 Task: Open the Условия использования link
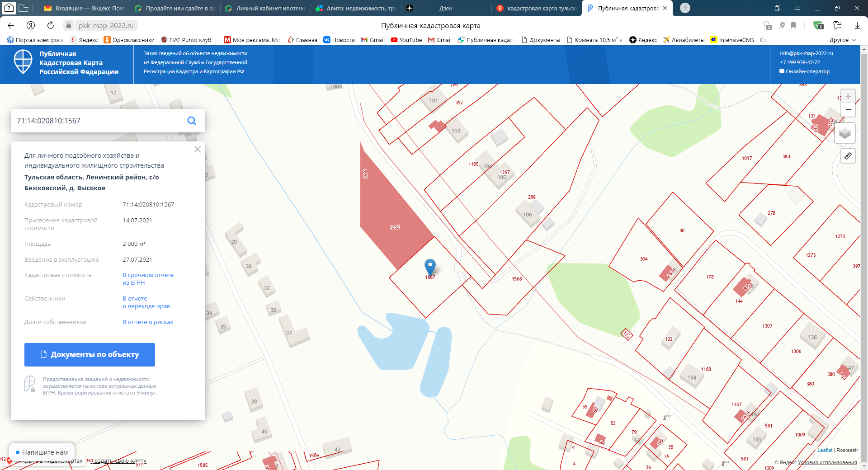pyautogui.click(x=827, y=462)
